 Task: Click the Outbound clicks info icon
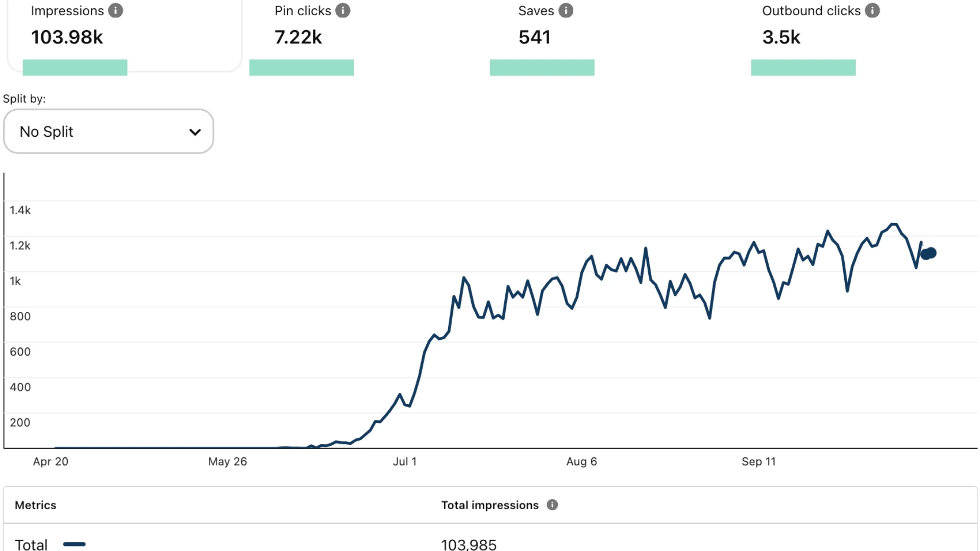[x=872, y=11]
